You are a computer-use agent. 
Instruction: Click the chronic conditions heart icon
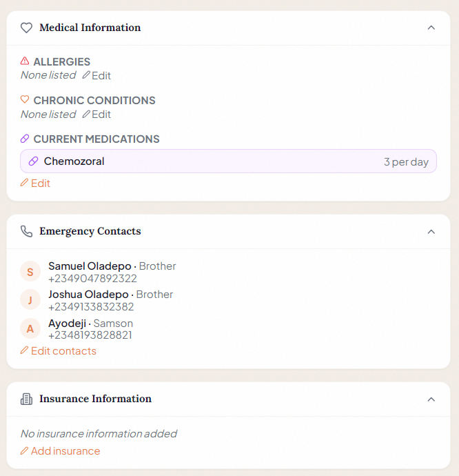pyautogui.click(x=25, y=100)
